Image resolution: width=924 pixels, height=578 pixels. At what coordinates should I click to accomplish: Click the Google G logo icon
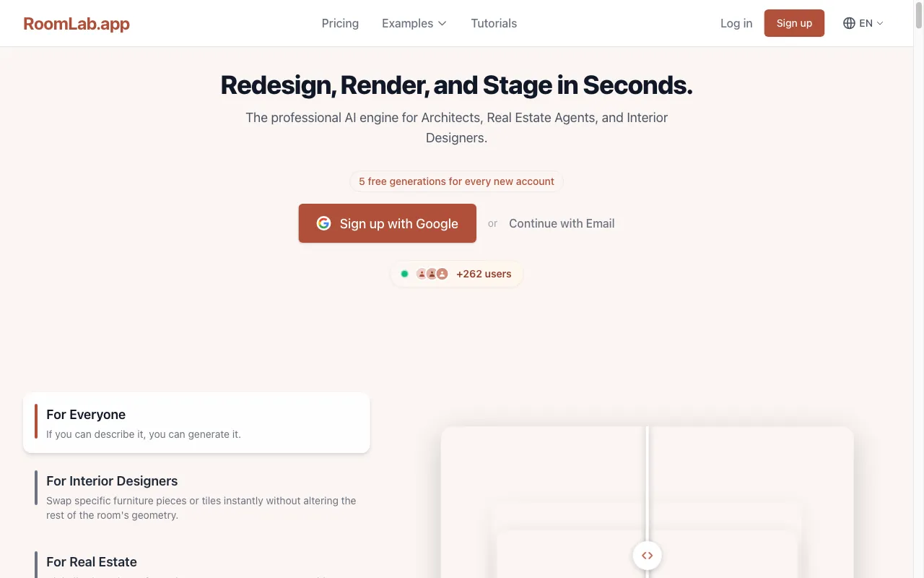pyautogui.click(x=323, y=223)
